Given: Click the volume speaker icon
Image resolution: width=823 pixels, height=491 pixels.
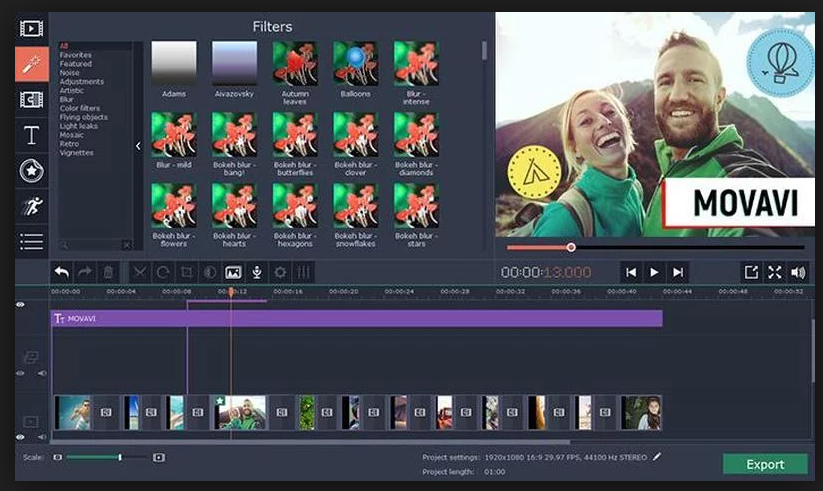Looking at the screenshot, I should click(798, 272).
